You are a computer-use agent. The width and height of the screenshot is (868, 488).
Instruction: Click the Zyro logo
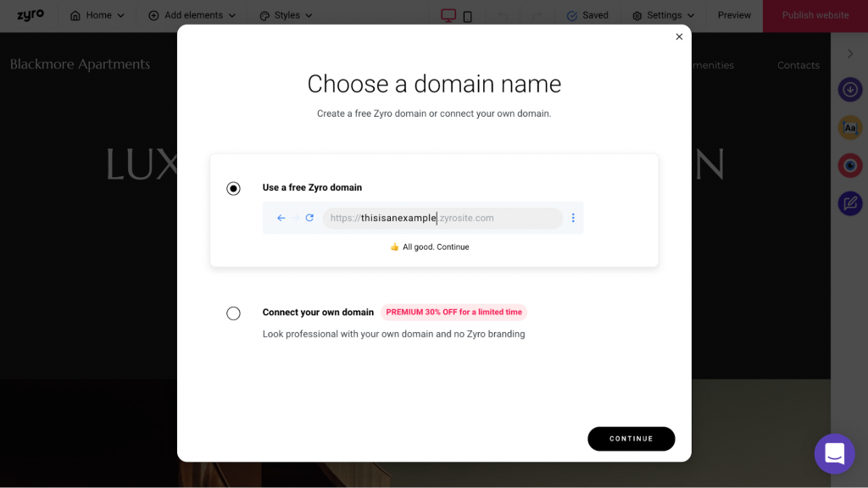[x=30, y=15]
